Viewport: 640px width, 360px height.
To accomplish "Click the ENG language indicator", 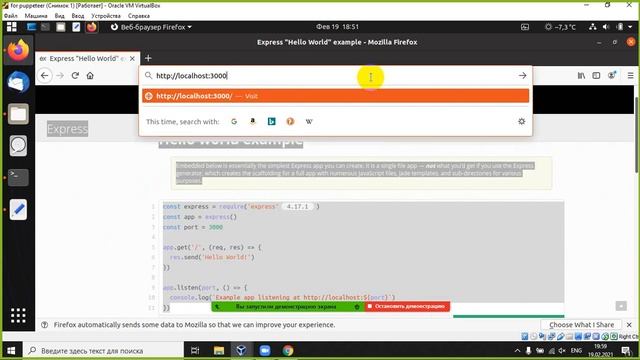I will coord(576,351).
